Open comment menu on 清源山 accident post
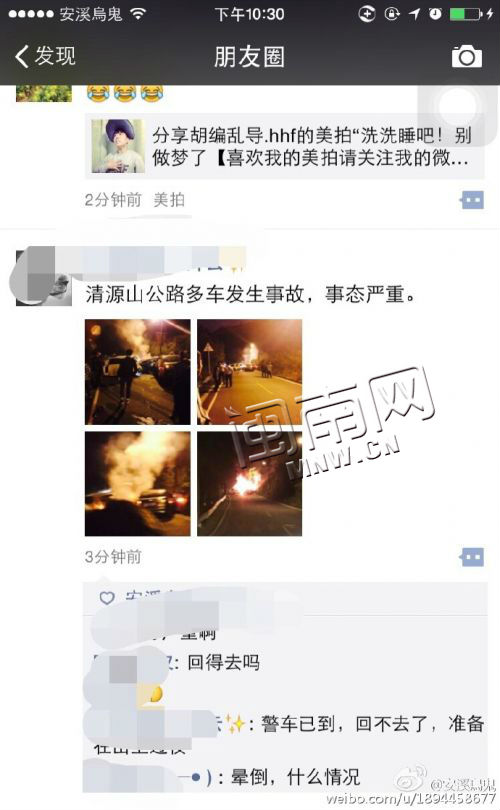This screenshot has width=500, height=810. click(x=472, y=557)
